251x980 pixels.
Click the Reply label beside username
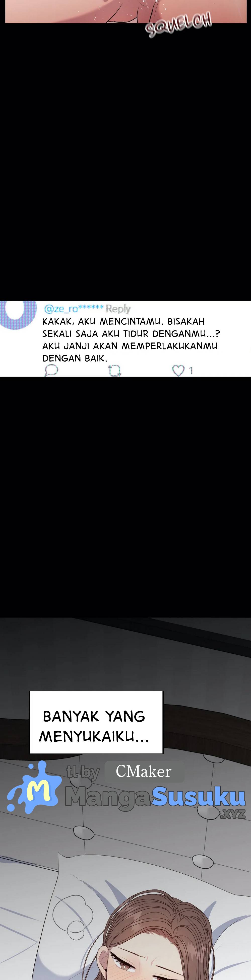click(118, 309)
